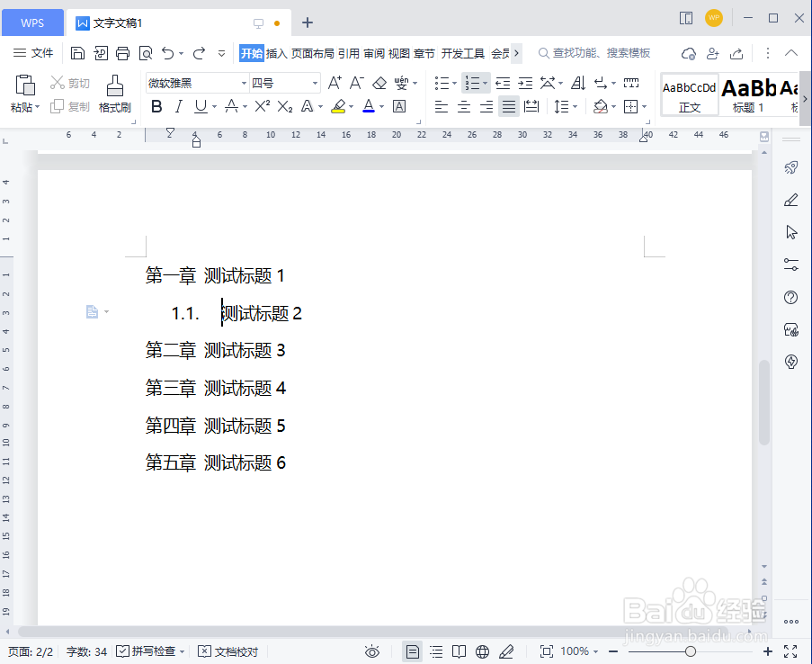The height and width of the screenshot is (664, 812).
Task: Switch to the 引用 tab
Action: pos(349,53)
